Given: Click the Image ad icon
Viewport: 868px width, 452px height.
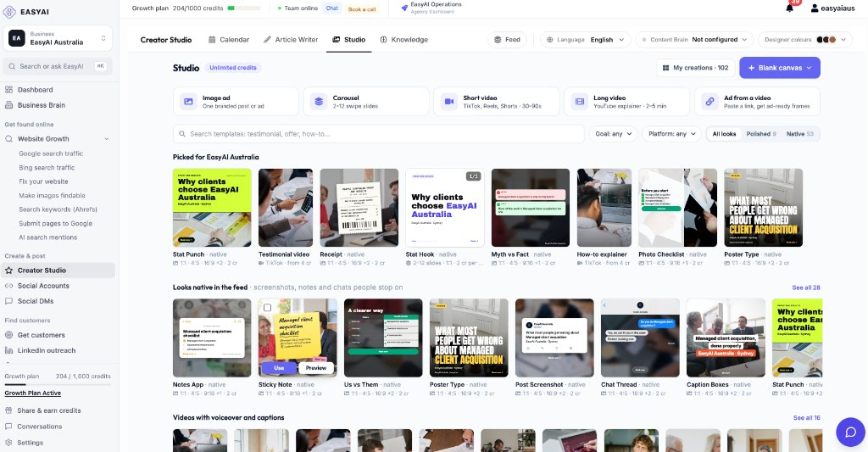Looking at the screenshot, I should pos(188,102).
